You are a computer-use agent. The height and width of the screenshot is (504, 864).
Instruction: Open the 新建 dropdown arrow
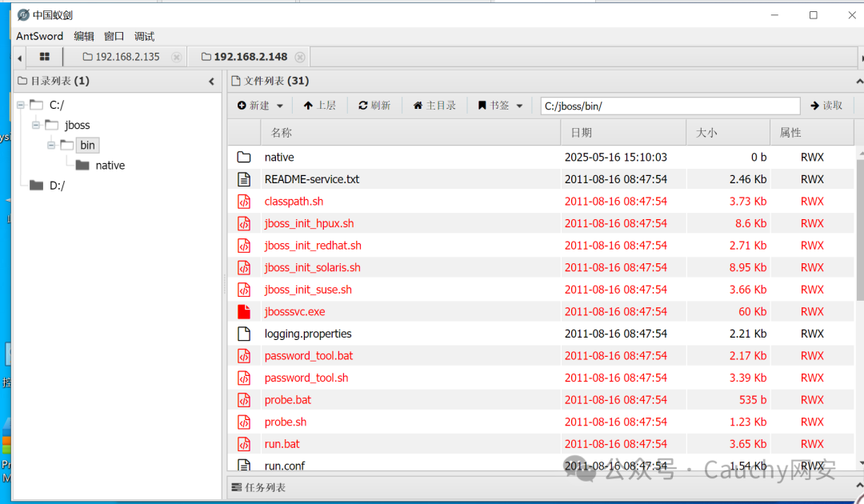[280, 106]
